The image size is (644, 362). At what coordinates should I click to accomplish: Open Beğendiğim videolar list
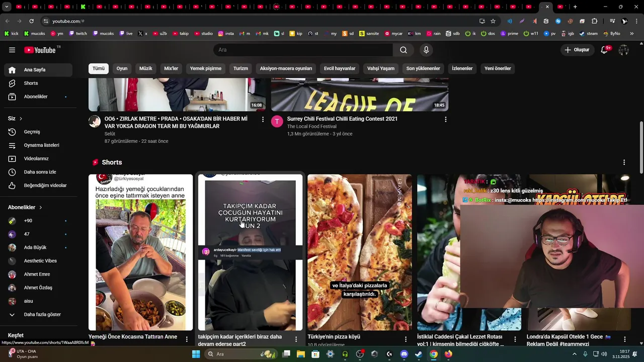(38, 186)
